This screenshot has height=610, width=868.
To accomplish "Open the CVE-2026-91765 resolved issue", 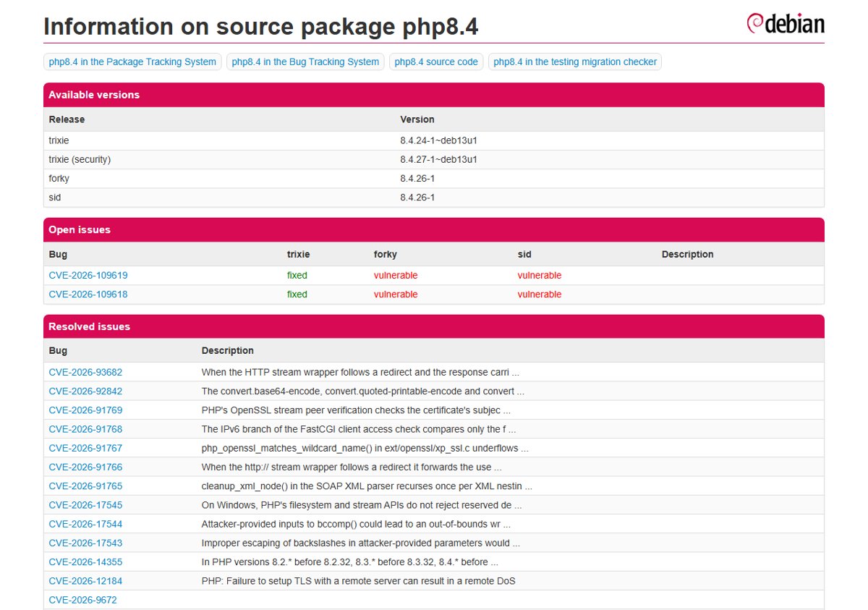I will [85, 486].
